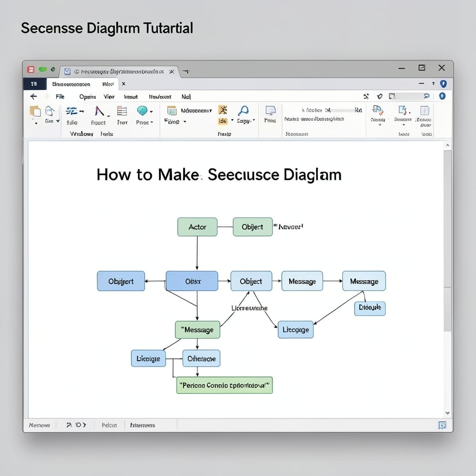Click the yellow window frame icon

pos(172,111)
